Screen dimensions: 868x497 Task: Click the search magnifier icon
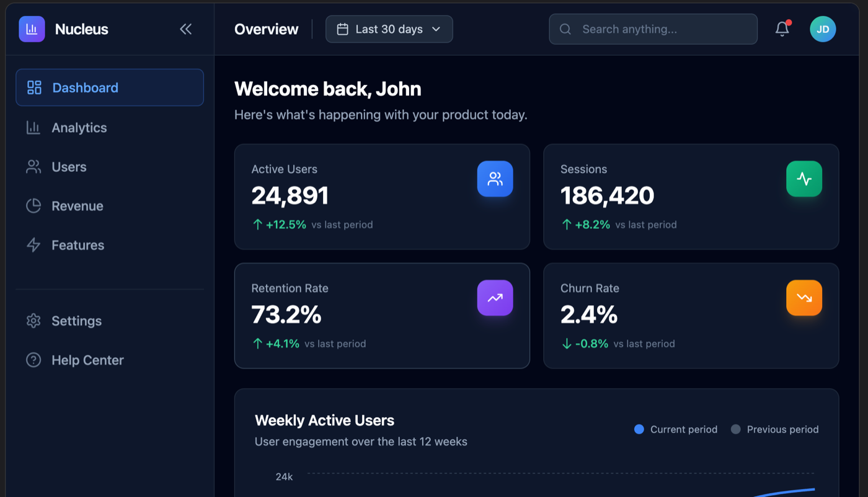point(565,29)
